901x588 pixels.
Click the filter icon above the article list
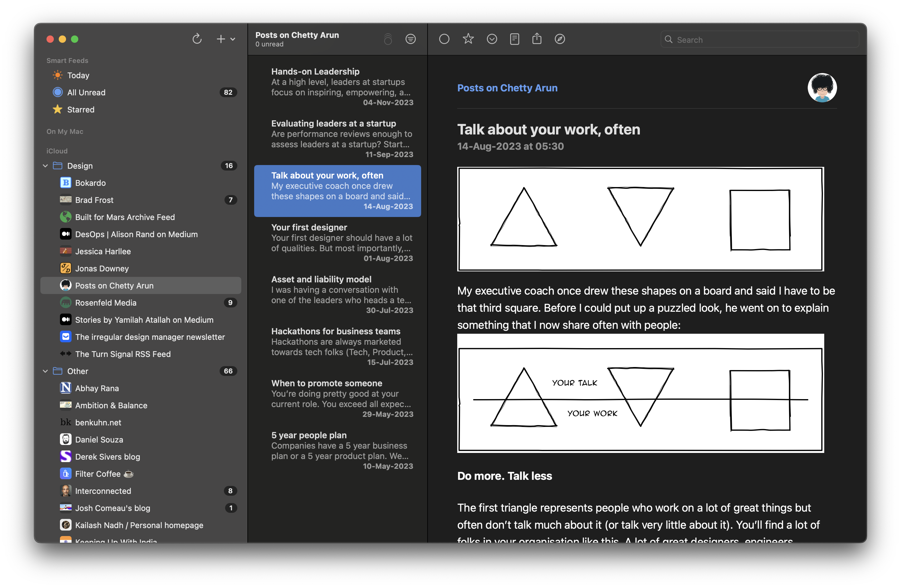tap(411, 39)
